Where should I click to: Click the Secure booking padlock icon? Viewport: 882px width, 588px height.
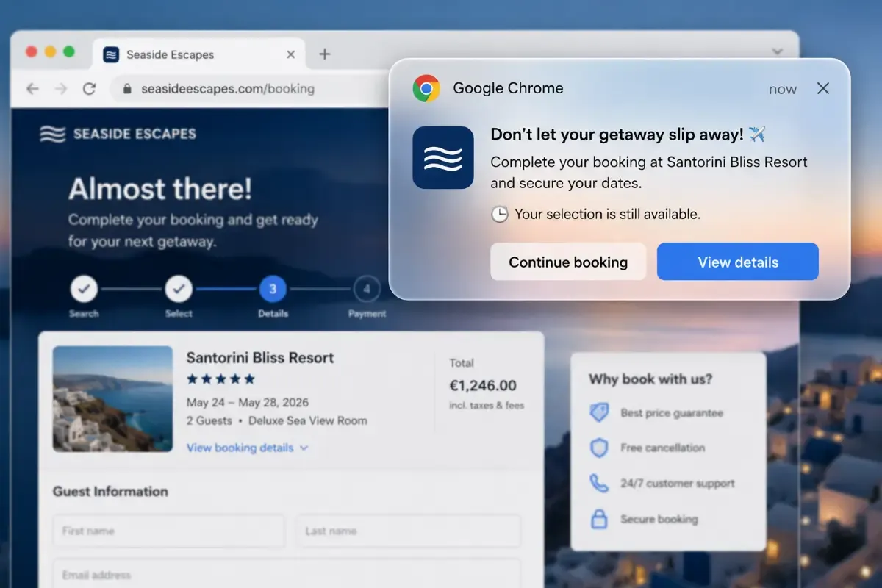click(x=600, y=519)
